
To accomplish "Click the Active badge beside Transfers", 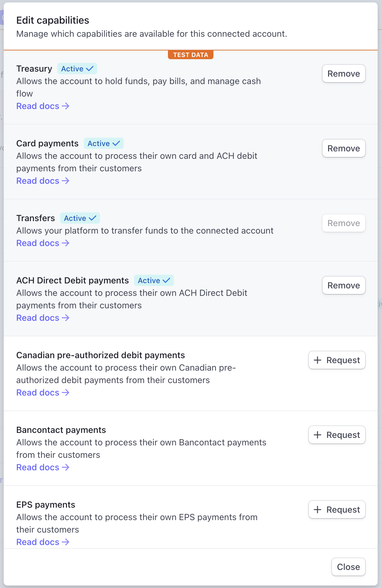I will pyautogui.click(x=80, y=218).
